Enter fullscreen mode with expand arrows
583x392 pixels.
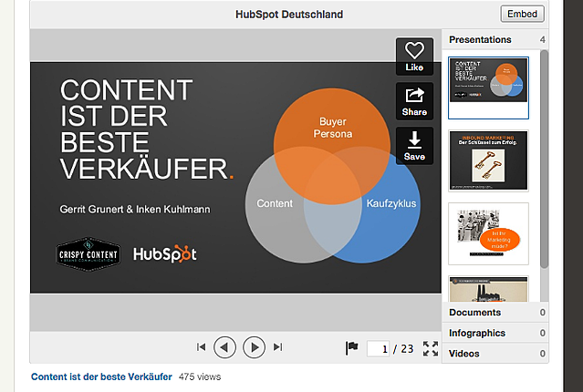click(431, 348)
